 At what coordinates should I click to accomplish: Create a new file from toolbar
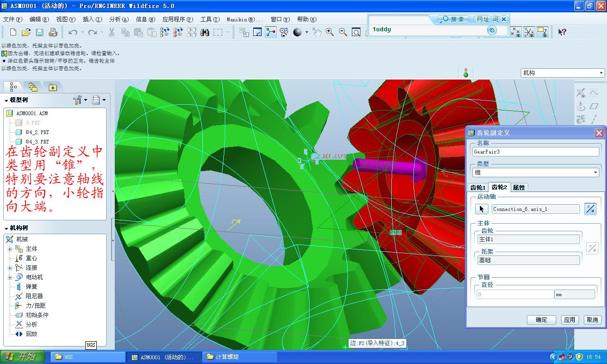13,32
